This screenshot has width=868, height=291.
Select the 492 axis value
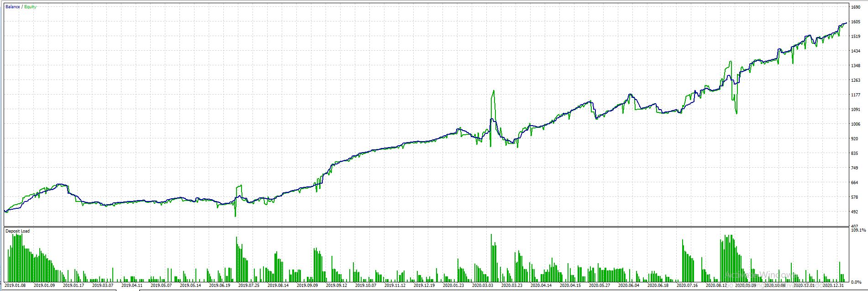(x=854, y=212)
